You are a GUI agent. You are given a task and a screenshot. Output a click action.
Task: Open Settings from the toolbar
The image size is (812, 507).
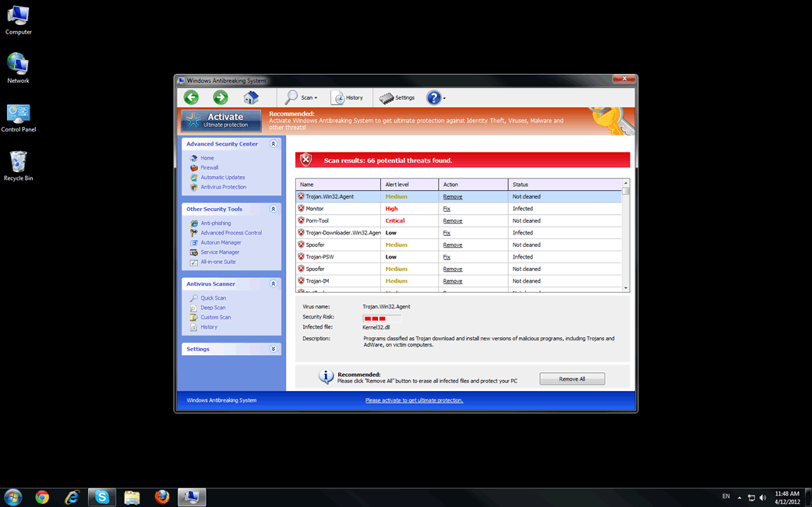pos(397,97)
